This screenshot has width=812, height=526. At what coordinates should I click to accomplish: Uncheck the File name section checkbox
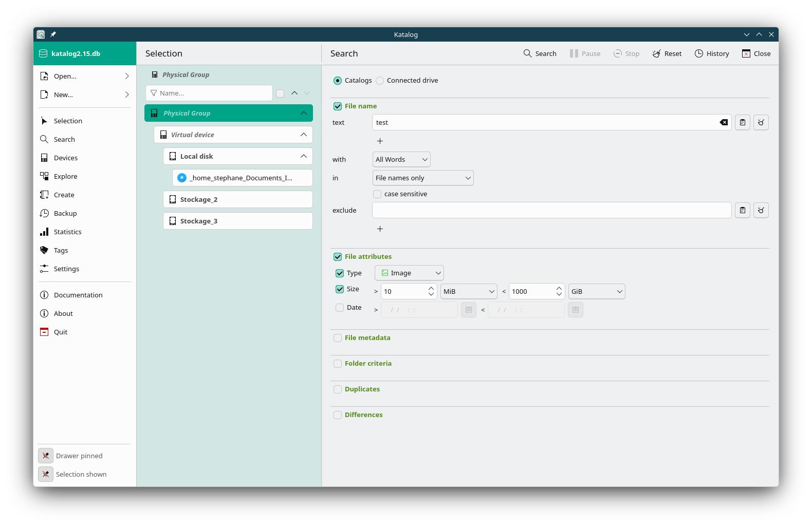[x=338, y=106]
